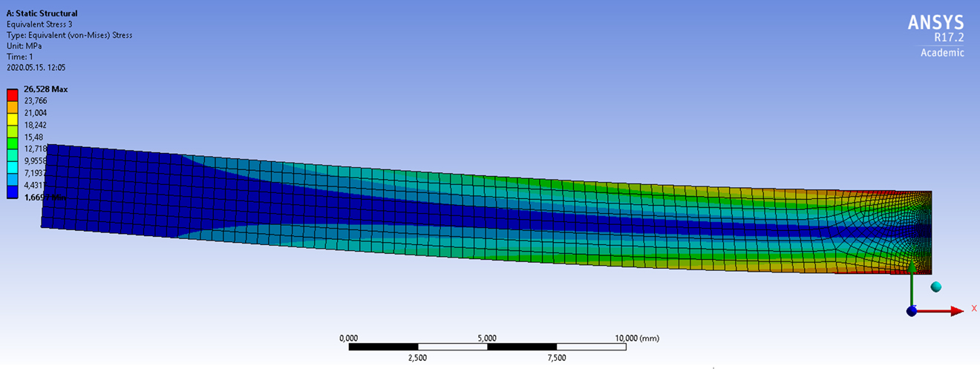
Task: Select the red maximum stress legend swatch
Action: [13, 94]
